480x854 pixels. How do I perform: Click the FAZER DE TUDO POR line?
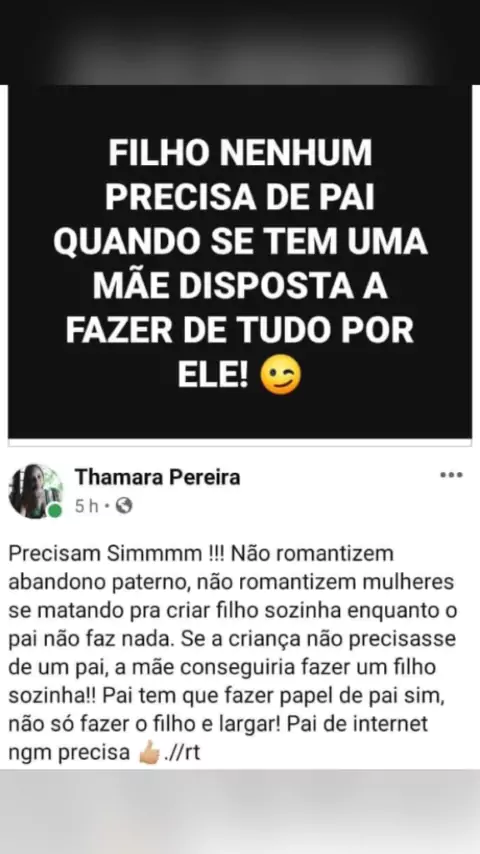pyautogui.click(x=240, y=331)
